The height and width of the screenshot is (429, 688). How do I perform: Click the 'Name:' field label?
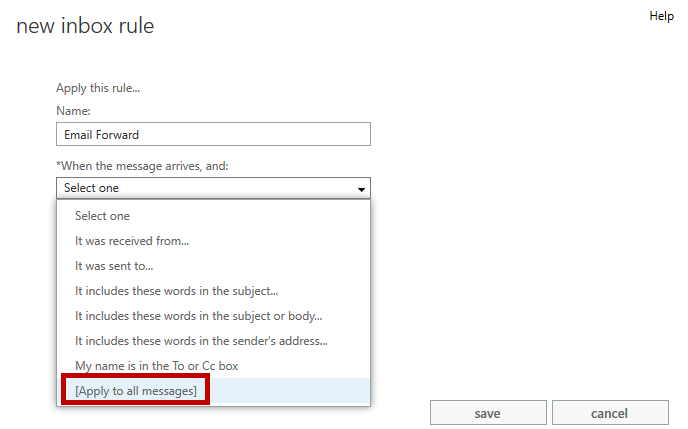click(x=73, y=111)
